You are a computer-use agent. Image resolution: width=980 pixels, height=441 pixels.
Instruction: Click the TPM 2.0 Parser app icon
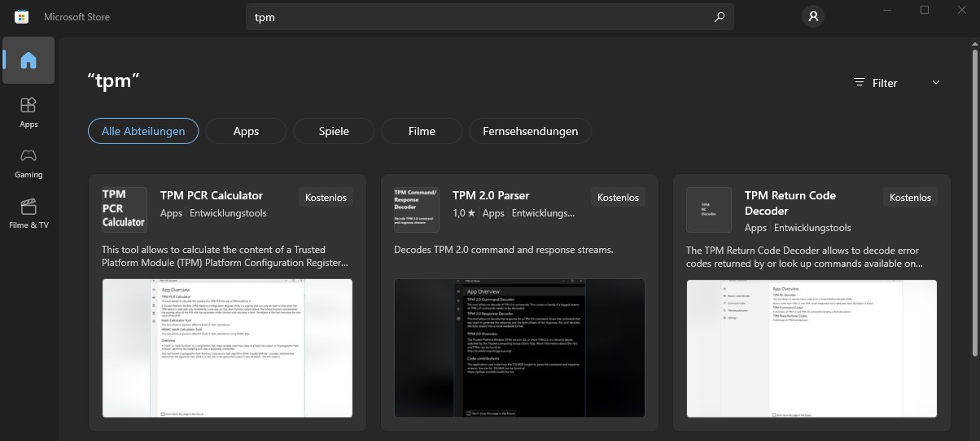pyautogui.click(x=417, y=210)
